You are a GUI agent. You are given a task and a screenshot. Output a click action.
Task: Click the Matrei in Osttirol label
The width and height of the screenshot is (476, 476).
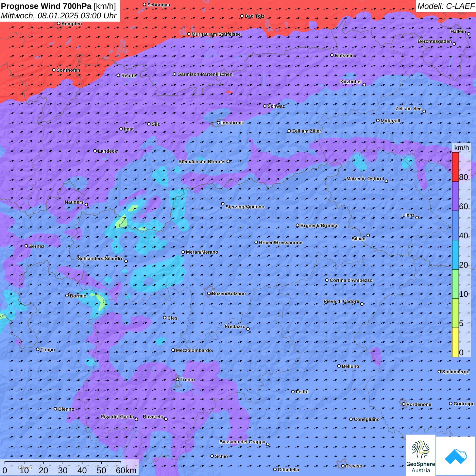pyautogui.click(x=365, y=178)
